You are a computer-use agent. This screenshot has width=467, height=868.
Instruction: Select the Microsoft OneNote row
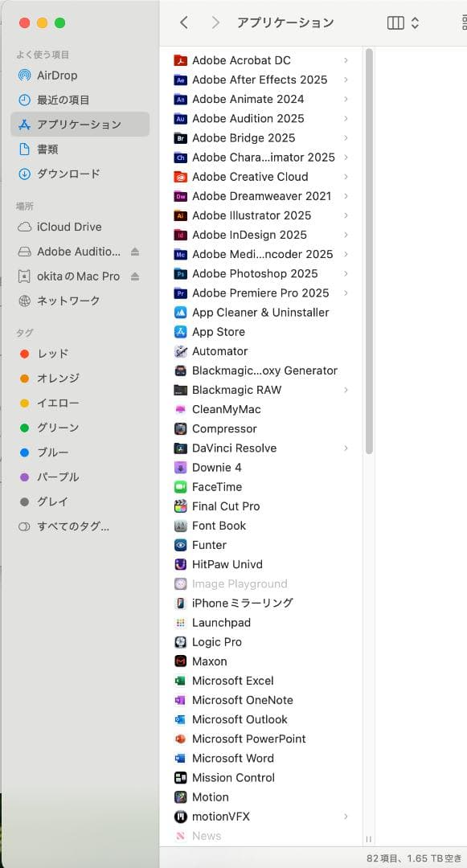point(262,700)
